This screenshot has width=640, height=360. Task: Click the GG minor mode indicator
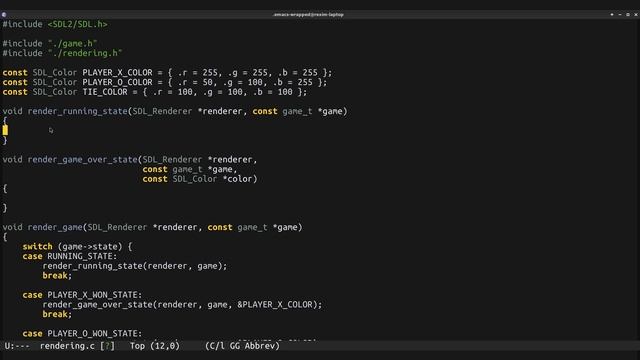[x=235, y=346]
